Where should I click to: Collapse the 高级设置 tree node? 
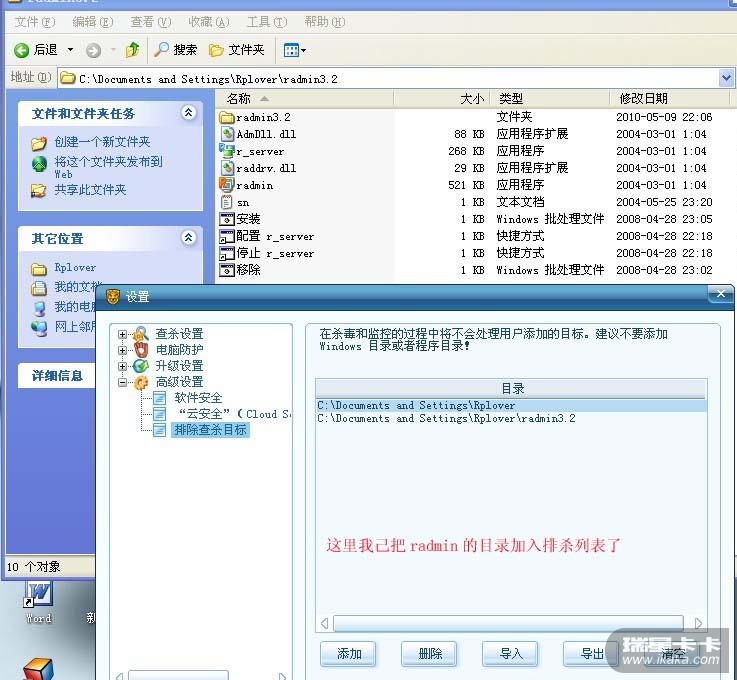pos(122,383)
